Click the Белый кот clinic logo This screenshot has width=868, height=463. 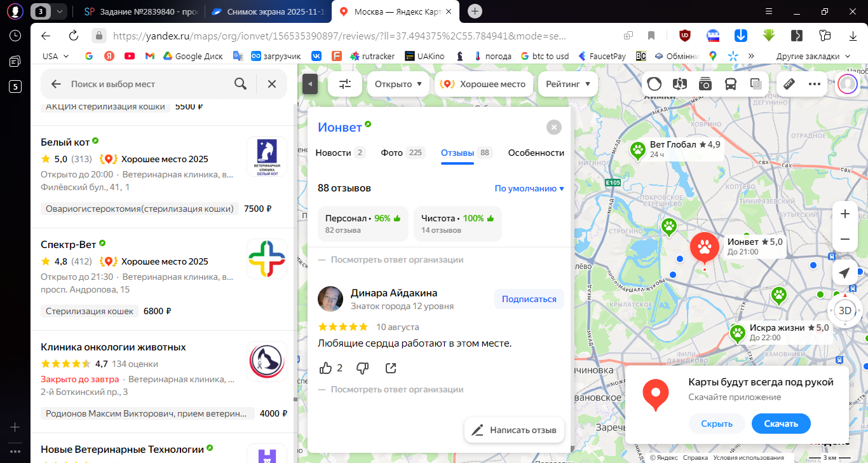tap(267, 157)
